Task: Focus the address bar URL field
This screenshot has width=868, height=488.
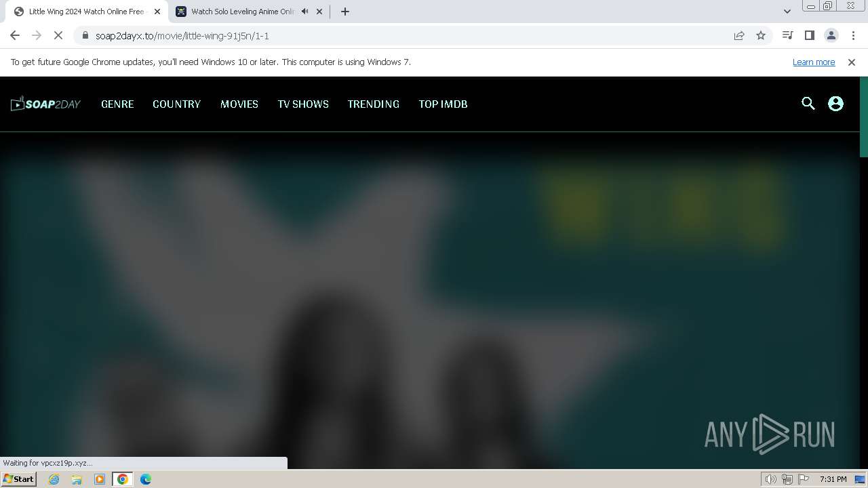Action: point(407,35)
